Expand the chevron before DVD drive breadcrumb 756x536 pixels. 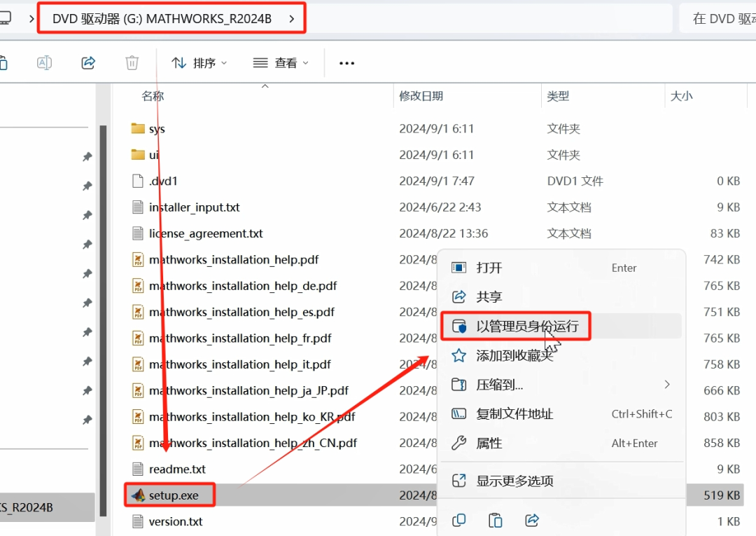tap(31, 19)
